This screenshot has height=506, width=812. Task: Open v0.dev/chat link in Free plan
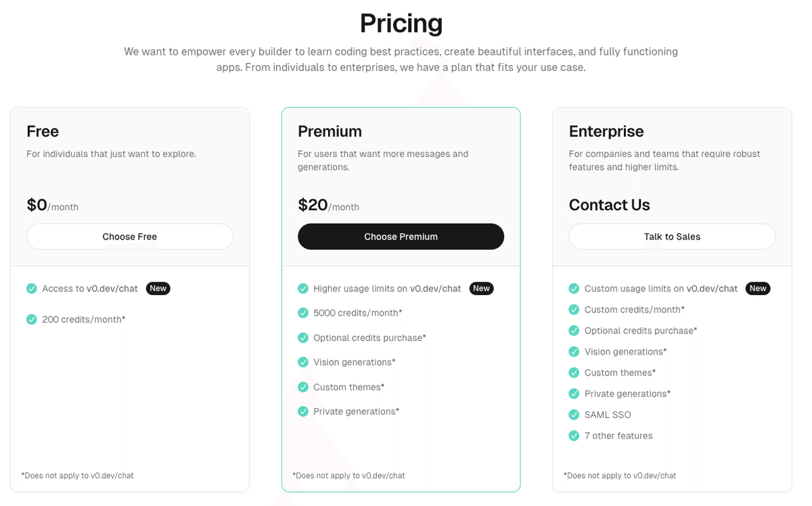(x=112, y=289)
